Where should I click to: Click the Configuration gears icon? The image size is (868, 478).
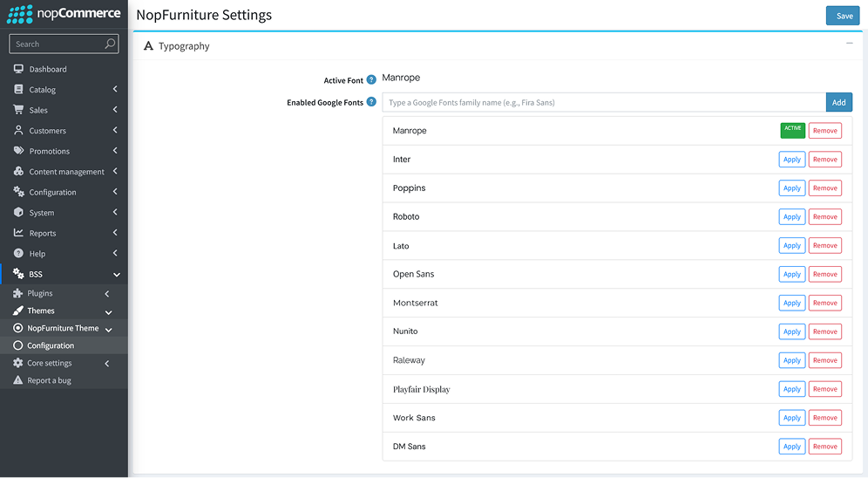coord(18,192)
